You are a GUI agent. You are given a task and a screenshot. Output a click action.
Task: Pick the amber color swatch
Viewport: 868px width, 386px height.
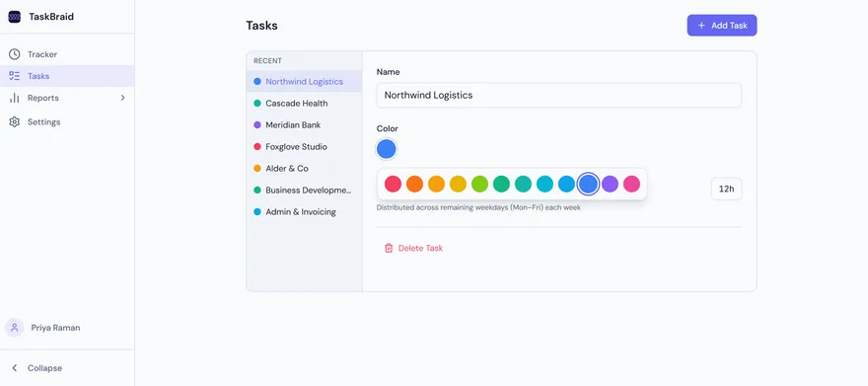pyautogui.click(x=436, y=184)
